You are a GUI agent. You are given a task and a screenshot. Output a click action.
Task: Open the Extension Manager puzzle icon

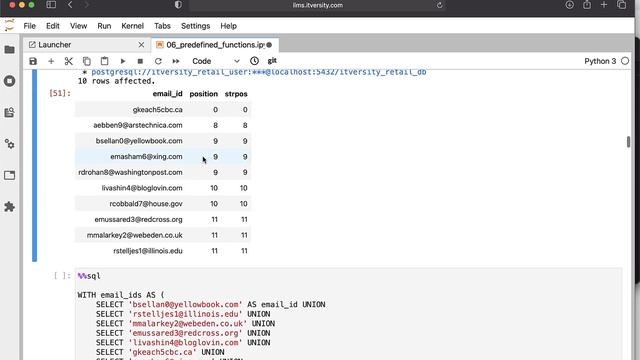(9, 207)
